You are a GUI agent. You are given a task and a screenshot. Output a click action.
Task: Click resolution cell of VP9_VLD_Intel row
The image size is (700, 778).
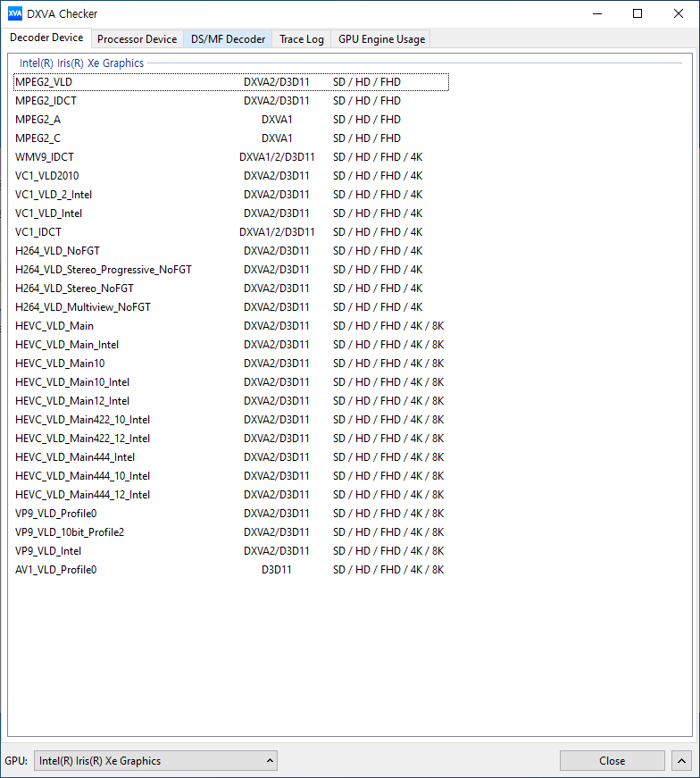coord(388,551)
